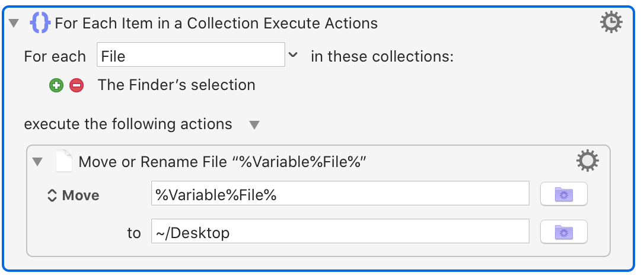644x276 pixels.
Task: Choose destination folder with folder button
Action: click(x=563, y=232)
